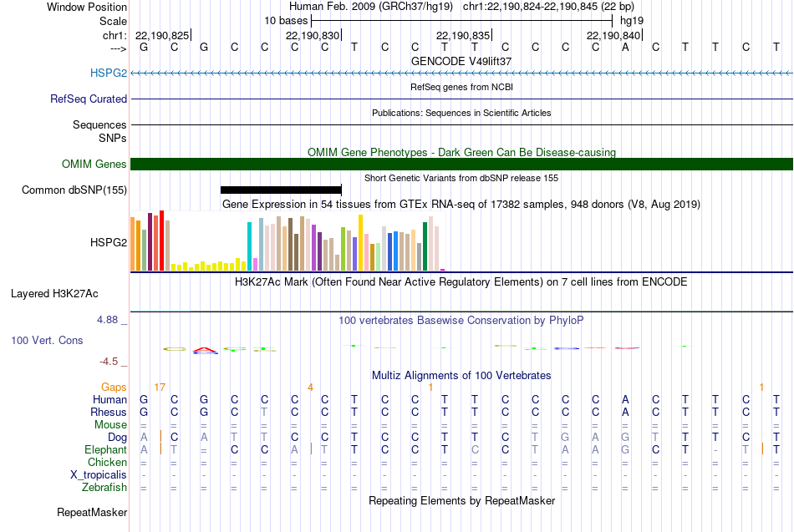Click the Rhesus species label
This screenshot has height=532, width=794.
pos(109,412)
